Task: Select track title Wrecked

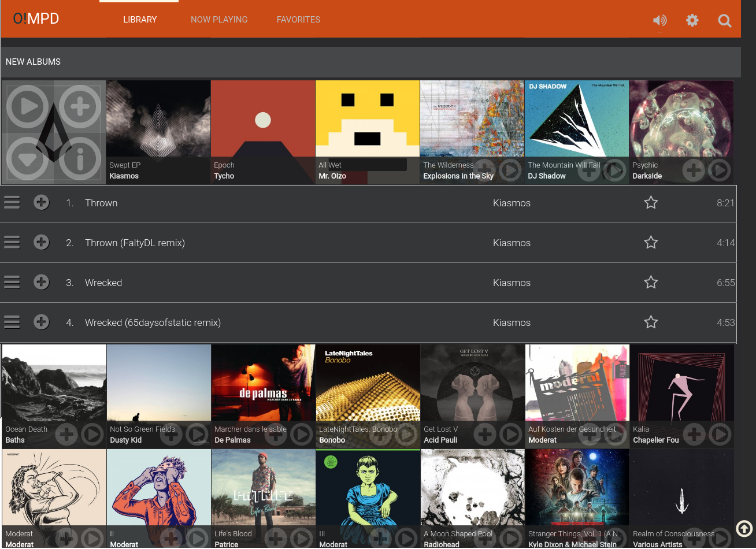Action: [x=103, y=283]
